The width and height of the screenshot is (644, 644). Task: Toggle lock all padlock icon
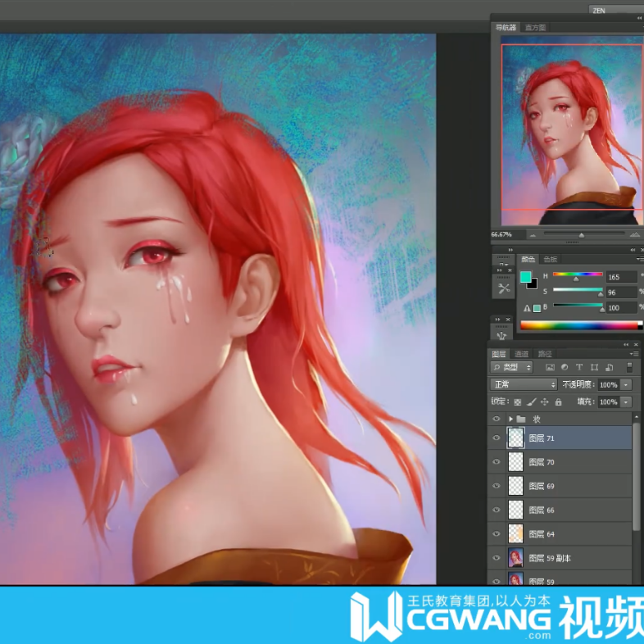558,402
